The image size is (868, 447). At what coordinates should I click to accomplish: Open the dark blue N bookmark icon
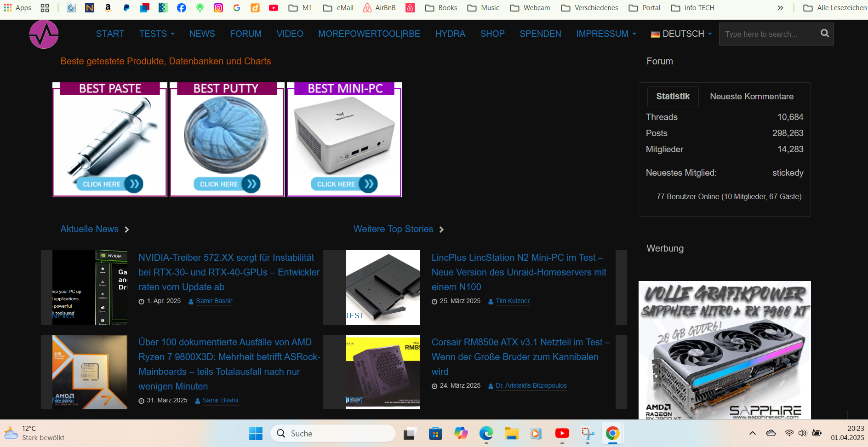tap(90, 7)
